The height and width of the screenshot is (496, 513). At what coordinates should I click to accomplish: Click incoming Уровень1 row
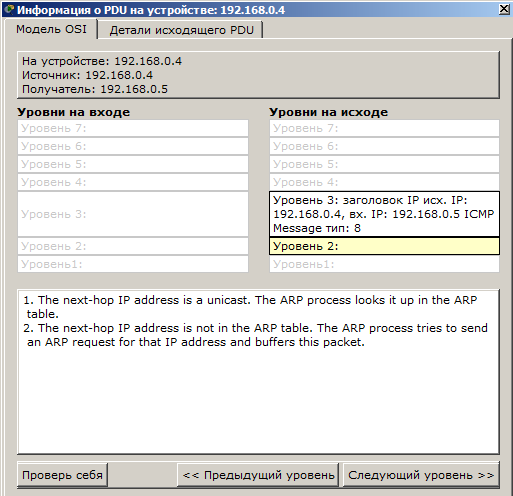133,264
